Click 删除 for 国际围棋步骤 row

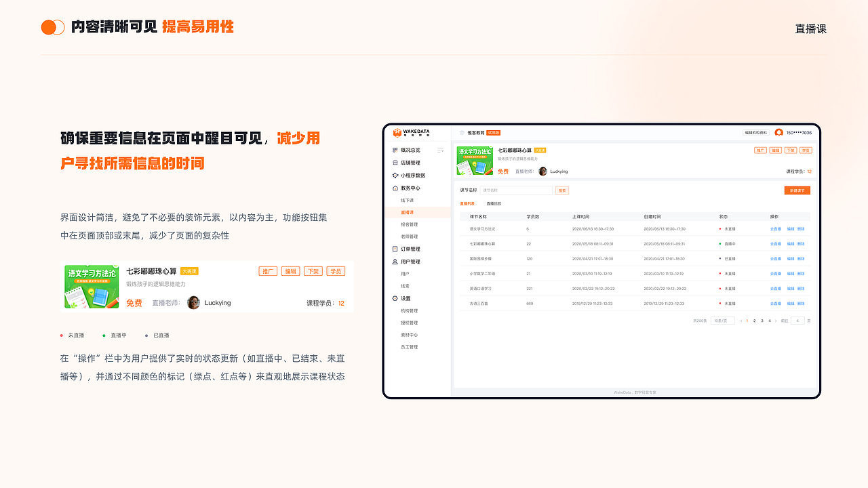pyautogui.click(x=801, y=259)
